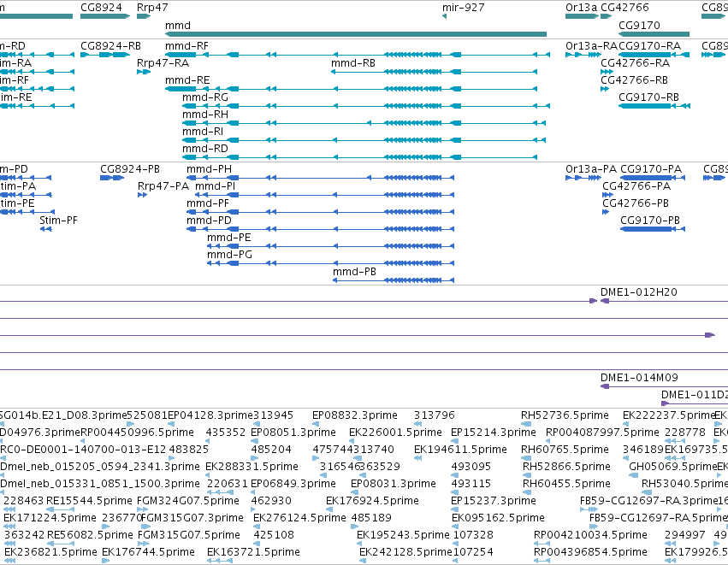Click the mmd-RB transcript label
Image resolution: width=728 pixels, height=565 pixels.
click(x=353, y=63)
